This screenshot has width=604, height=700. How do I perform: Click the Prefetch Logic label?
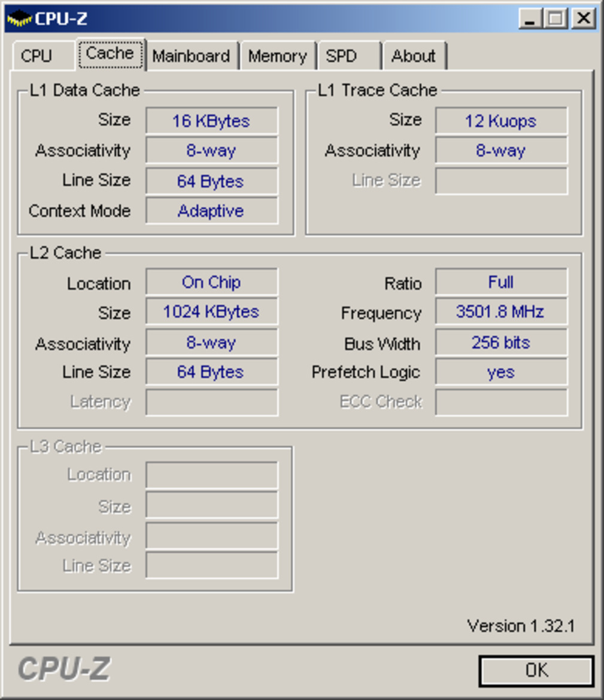[366, 372]
